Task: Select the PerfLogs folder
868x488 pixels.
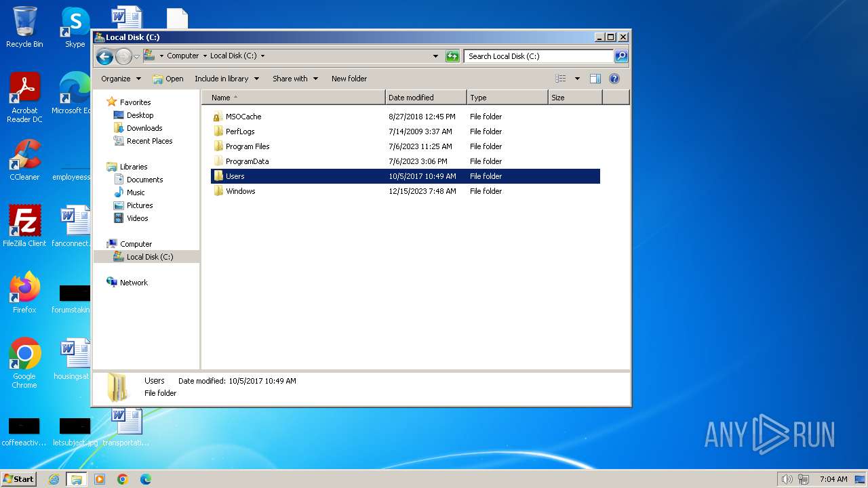Action: pyautogui.click(x=240, y=131)
